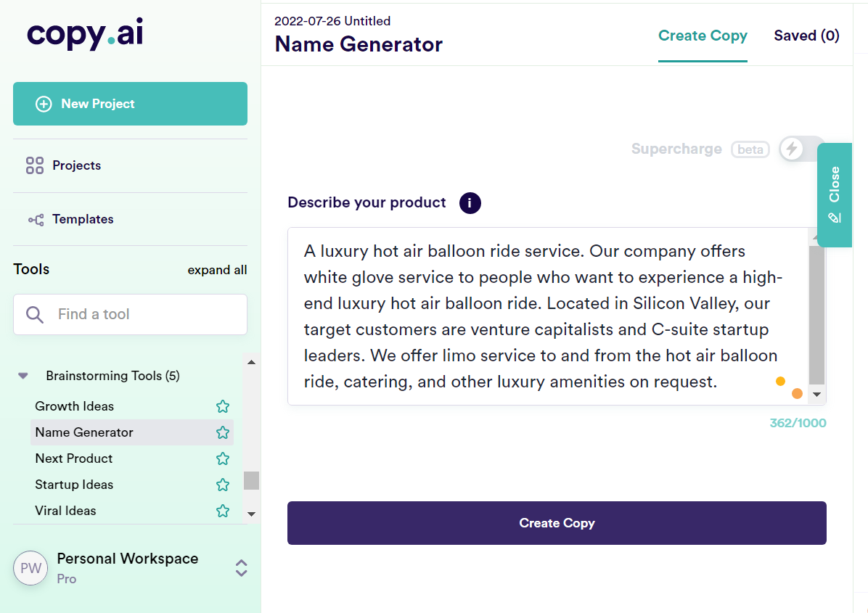Screen dimensions: 868x613
Task: Click the search magnifier in Find a tool
Action: pos(35,314)
